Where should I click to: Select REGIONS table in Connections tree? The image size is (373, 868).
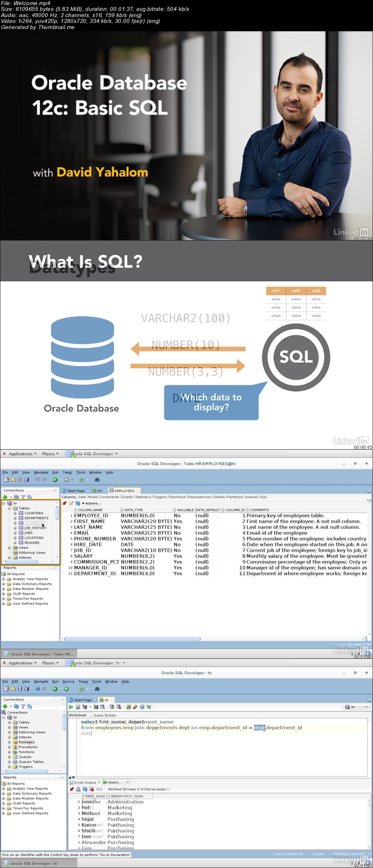point(32,543)
